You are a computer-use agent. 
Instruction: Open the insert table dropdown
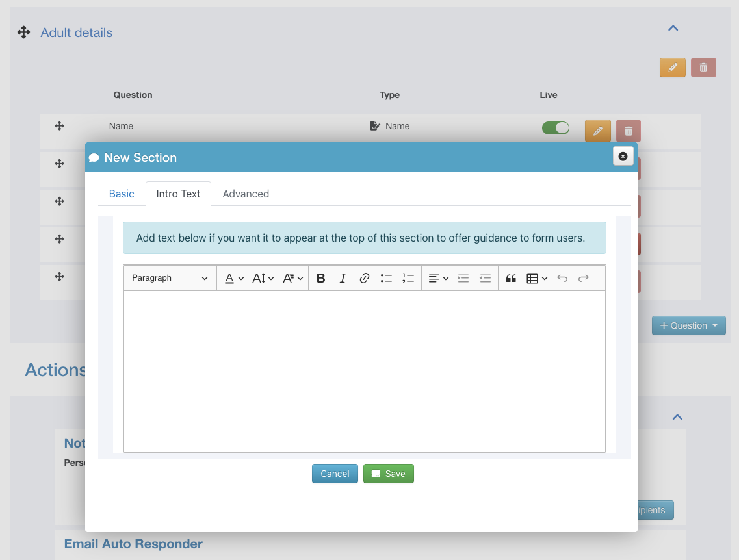(537, 278)
